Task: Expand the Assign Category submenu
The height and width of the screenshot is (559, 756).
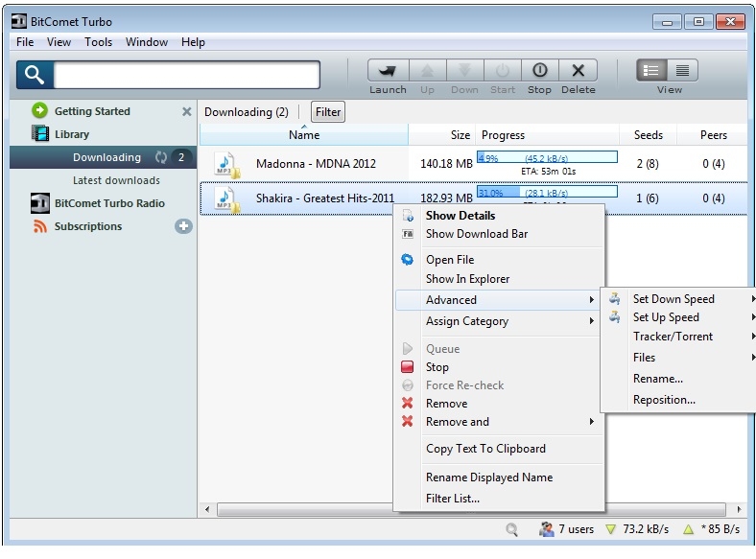Action: pyautogui.click(x=499, y=321)
